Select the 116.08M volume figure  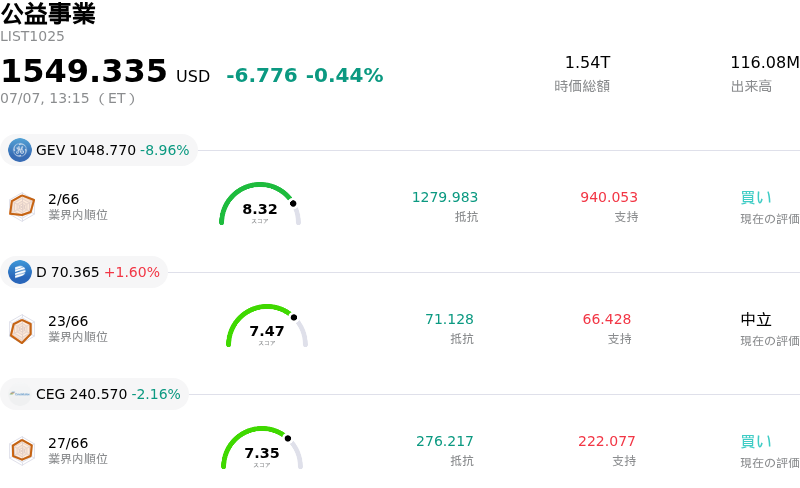765,63
